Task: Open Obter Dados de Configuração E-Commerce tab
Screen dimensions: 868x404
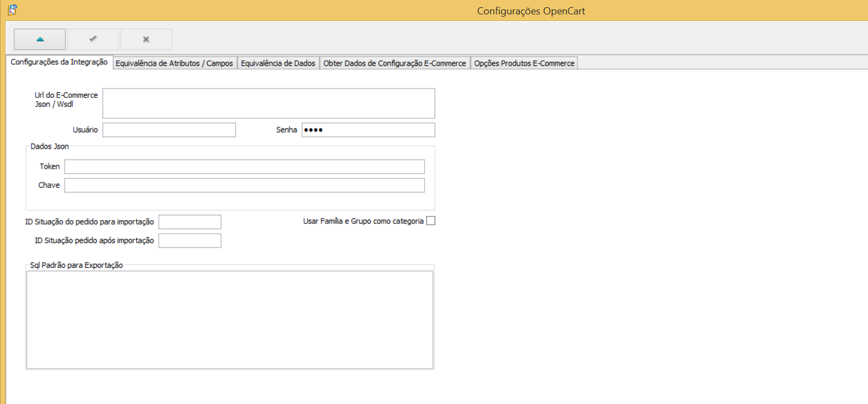Action: pos(395,64)
